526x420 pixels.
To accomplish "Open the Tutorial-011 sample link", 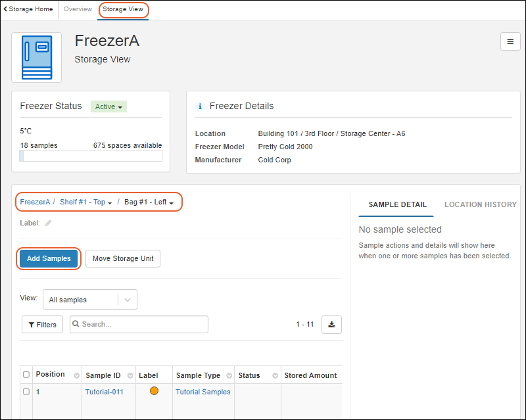I will click(104, 392).
